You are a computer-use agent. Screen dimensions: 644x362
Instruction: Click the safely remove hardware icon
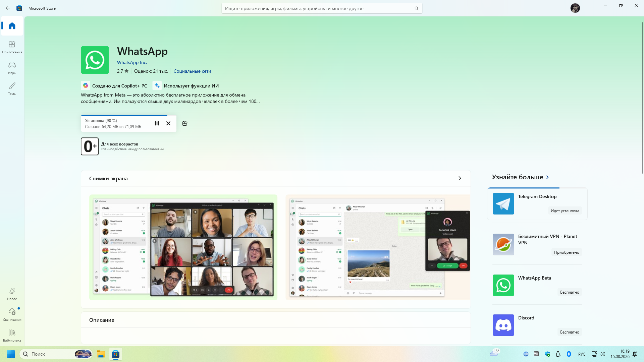[558, 354]
